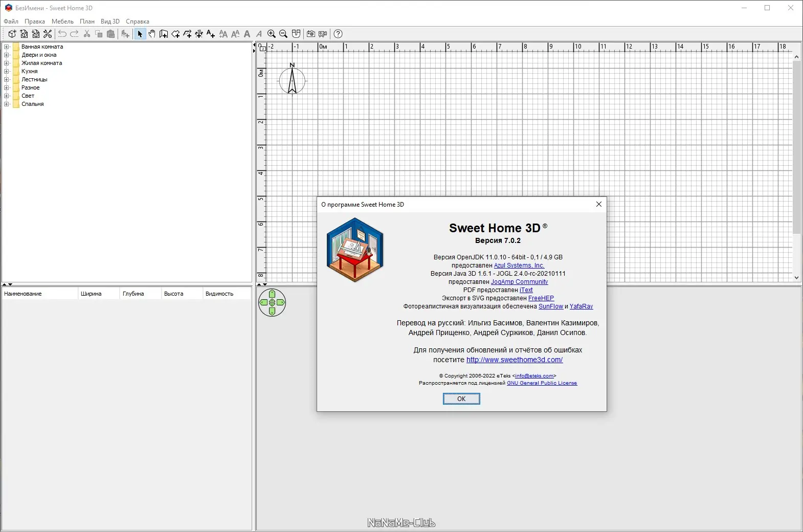Open the Справка menu
The height and width of the screenshot is (532, 803).
(x=138, y=21)
